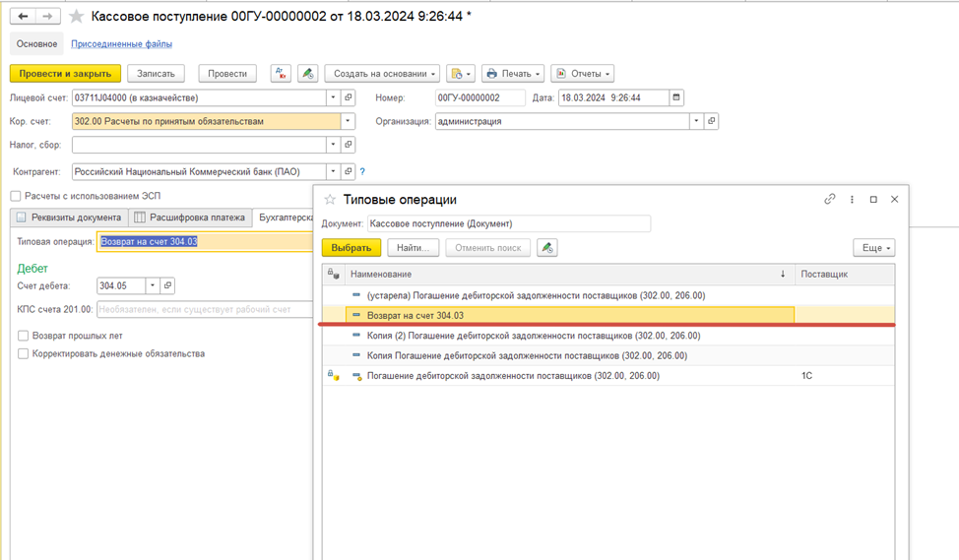The width and height of the screenshot is (959, 560).
Task: Open the Контрагент record via open icon
Action: click(x=348, y=171)
